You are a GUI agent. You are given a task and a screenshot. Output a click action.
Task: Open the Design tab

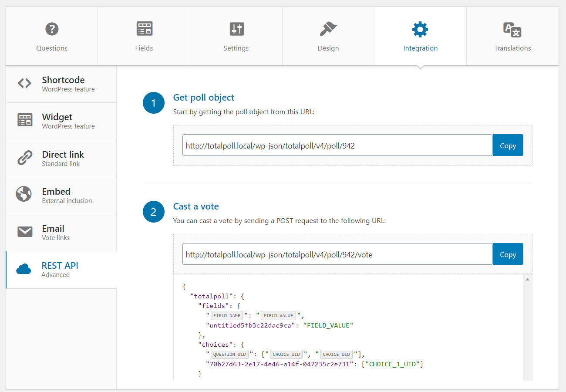328,36
